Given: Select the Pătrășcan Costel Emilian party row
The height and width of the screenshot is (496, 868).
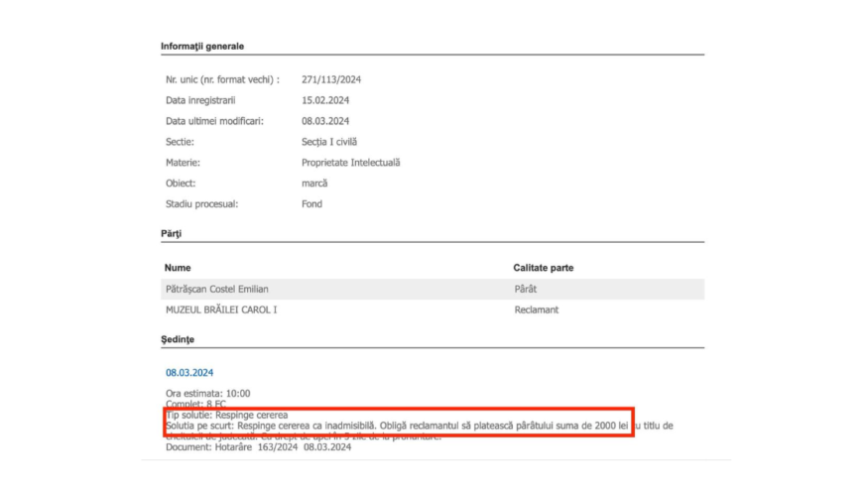Looking at the screenshot, I should point(216,289).
